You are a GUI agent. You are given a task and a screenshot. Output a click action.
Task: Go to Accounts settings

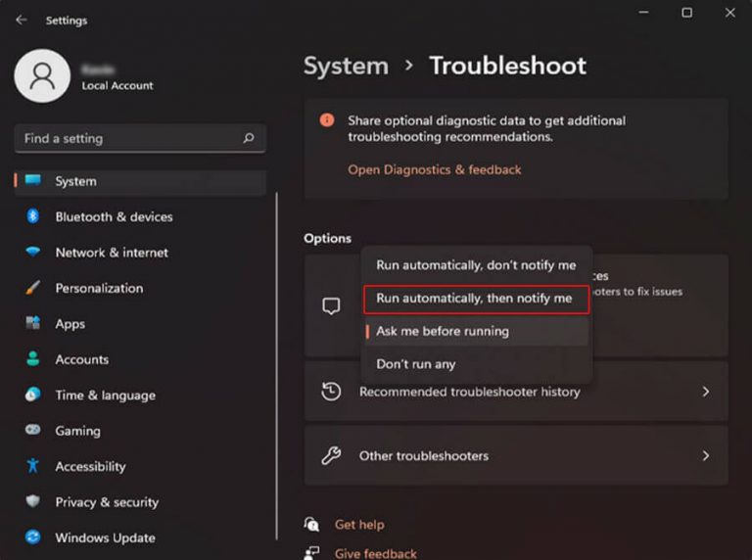140,359
